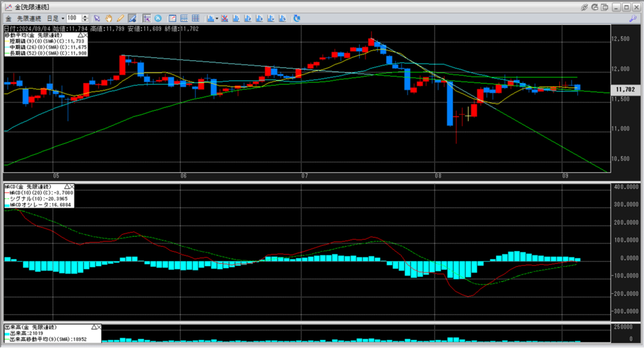The height and width of the screenshot is (348, 644).
Task: Click the 金 symbol menu item
Action: pos(9,18)
